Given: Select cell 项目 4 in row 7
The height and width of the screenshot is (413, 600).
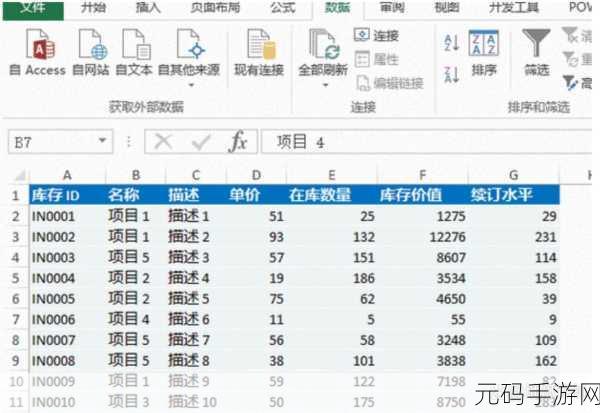Looking at the screenshot, I should [x=135, y=319].
